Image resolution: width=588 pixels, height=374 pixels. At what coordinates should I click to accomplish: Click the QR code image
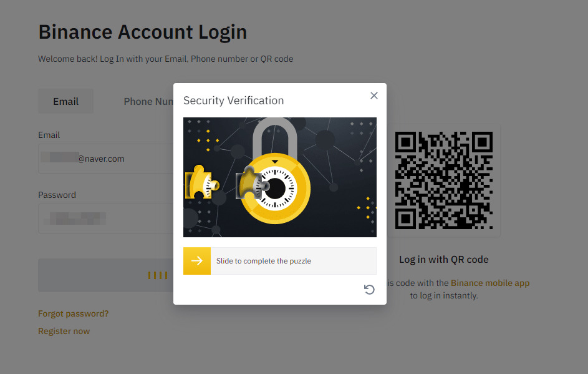[x=444, y=180]
